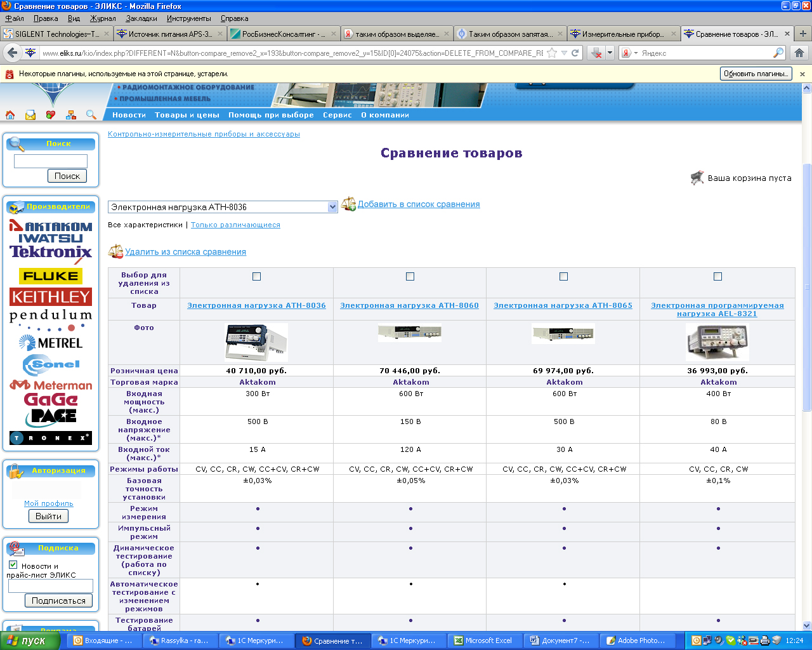Switch to РосБизнесКонсалтинг tab
The width and height of the screenshot is (812, 650).
(283, 34)
